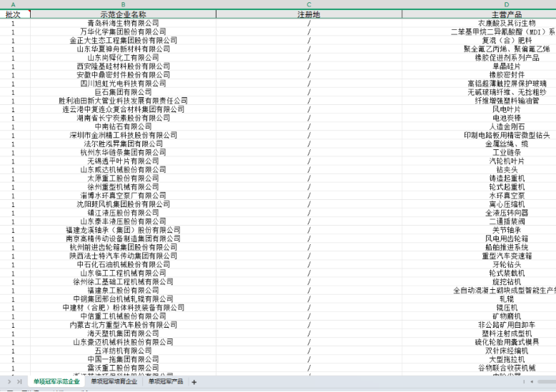Select cell 中信重工机械股份有限公司
Screen dimensions: 556x392
pos(123,316)
